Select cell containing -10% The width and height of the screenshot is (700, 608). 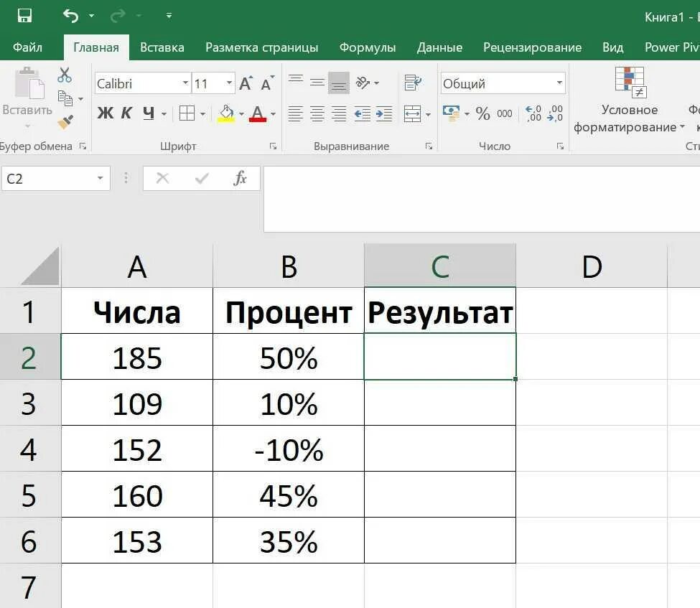[289, 449]
